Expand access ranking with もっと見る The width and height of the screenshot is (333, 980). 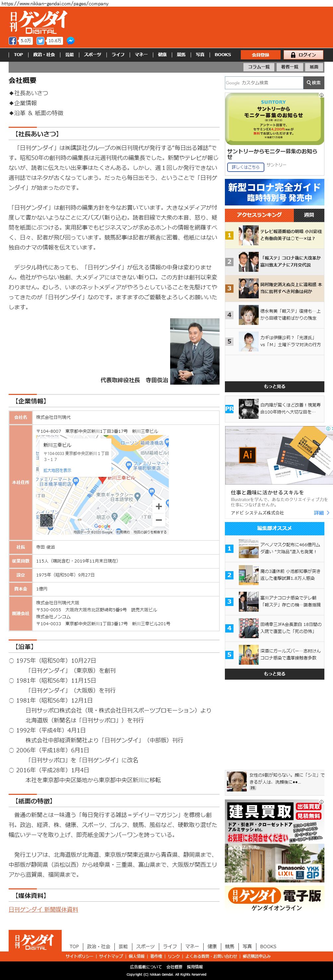click(274, 386)
